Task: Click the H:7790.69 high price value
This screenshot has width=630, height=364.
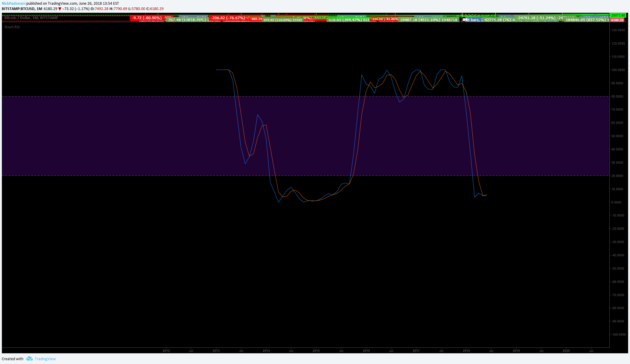Action: (x=118, y=9)
